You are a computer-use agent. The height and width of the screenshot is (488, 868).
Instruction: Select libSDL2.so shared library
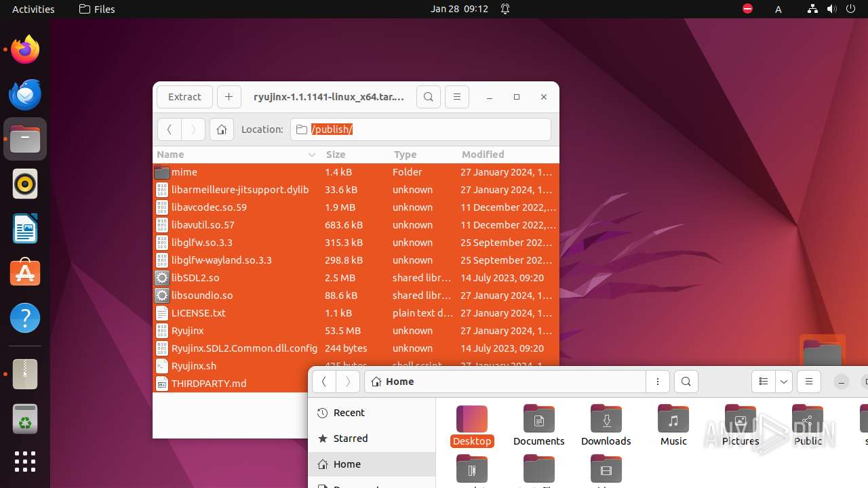(x=356, y=278)
